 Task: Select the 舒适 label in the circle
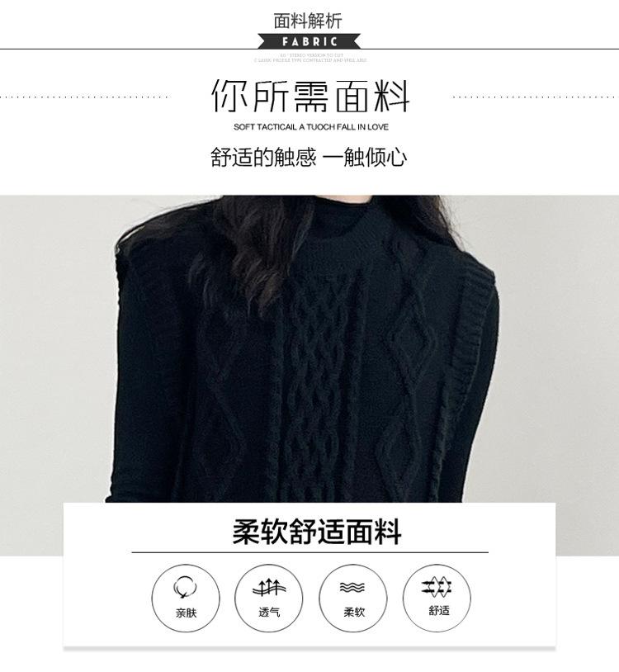coord(438,610)
